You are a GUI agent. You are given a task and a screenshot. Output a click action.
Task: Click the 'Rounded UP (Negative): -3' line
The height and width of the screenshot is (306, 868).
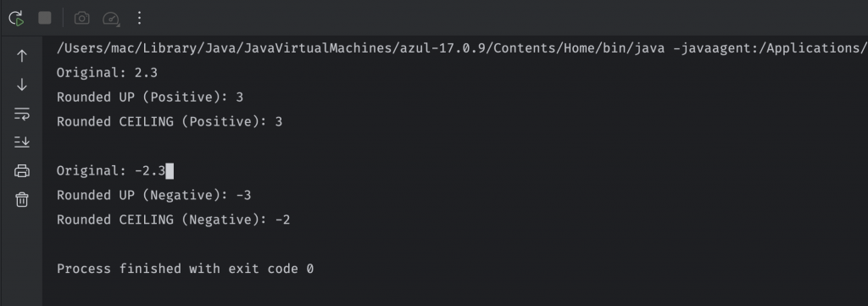(x=154, y=195)
